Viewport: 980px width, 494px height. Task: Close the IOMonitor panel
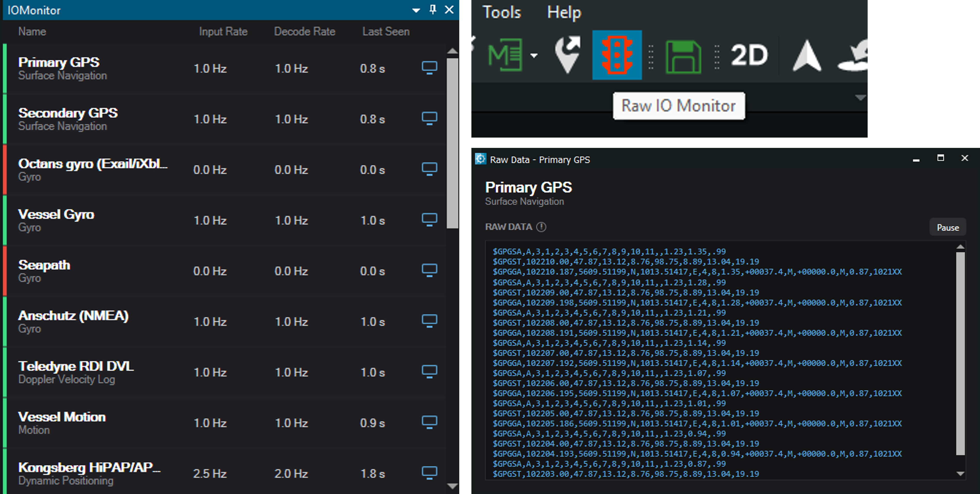[x=449, y=10]
